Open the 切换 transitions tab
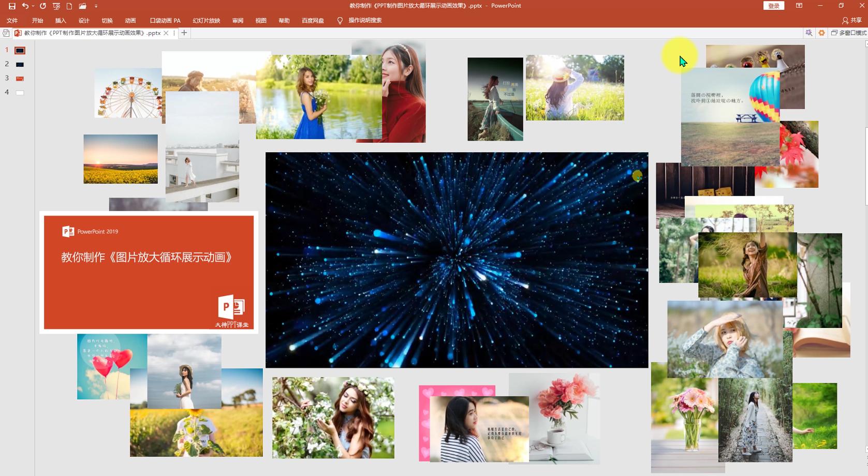 pyautogui.click(x=107, y=21)
